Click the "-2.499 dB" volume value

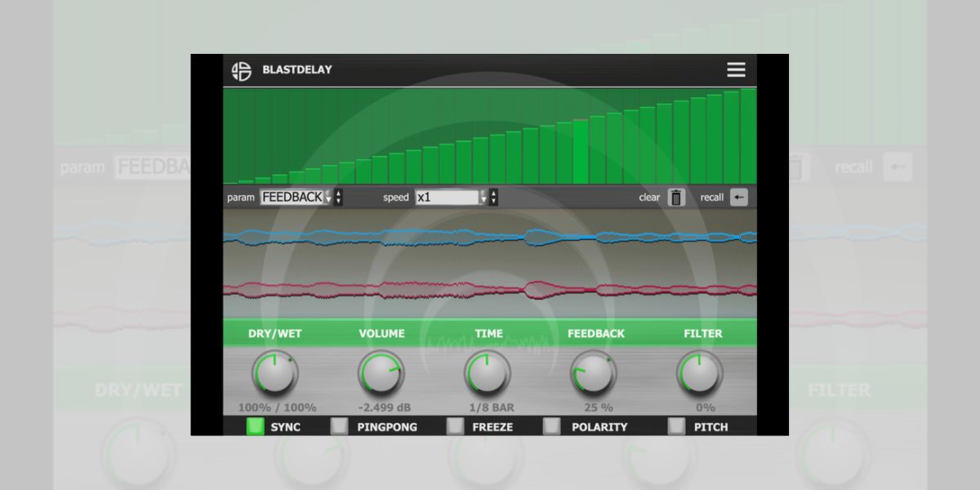[383, 408]
